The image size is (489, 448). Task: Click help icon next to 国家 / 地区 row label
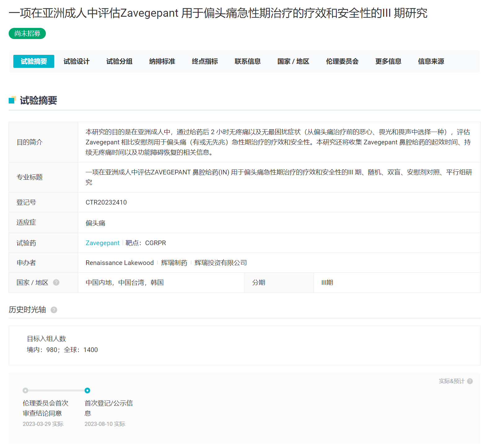pos(56,282)
